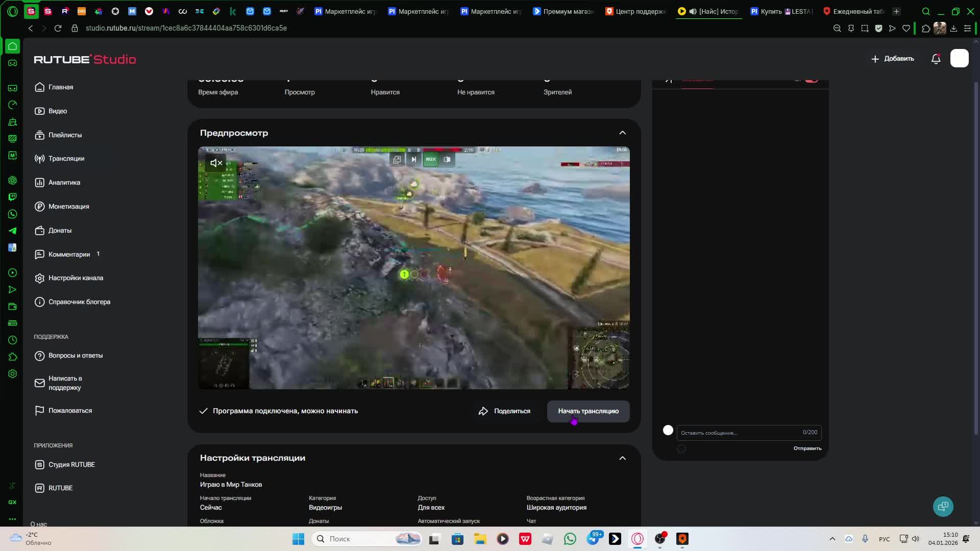
Task: Toggle the RGX overlay button on preview
Action: click(431, 160)
